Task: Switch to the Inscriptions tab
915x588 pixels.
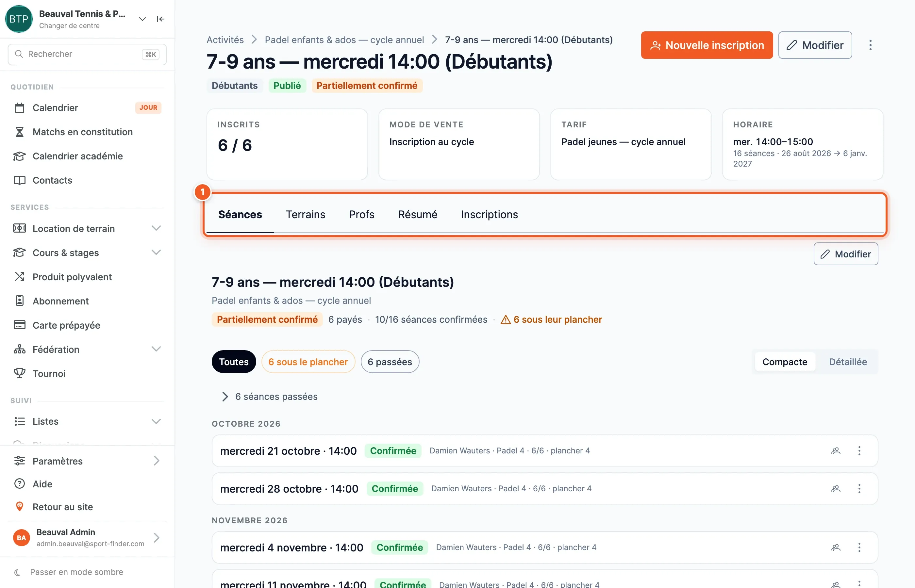Action: [489, 215]
